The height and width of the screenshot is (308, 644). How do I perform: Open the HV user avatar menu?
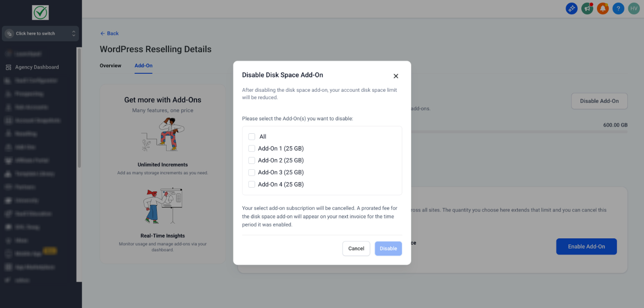pyautogui.click(x=634, y=8)
